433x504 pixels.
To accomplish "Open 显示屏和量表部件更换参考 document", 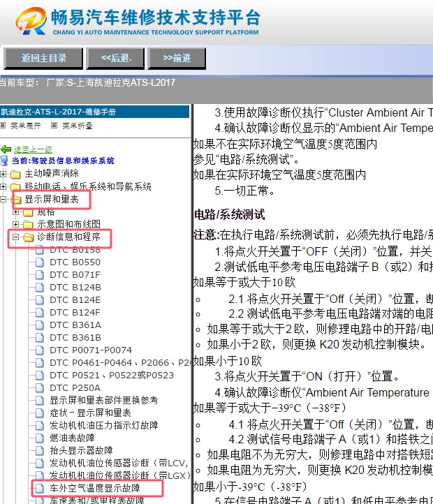I will point(104,400).
